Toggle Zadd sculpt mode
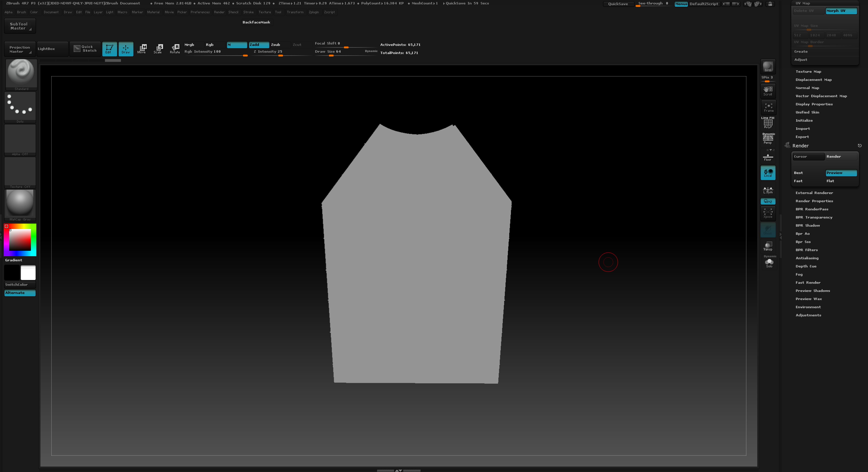Screen dimensions: 868x472 click(x=259, y=45)
